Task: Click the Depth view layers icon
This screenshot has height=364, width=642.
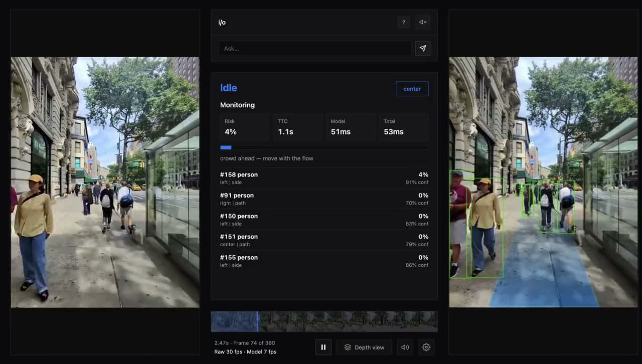Action: pos(348,347)
